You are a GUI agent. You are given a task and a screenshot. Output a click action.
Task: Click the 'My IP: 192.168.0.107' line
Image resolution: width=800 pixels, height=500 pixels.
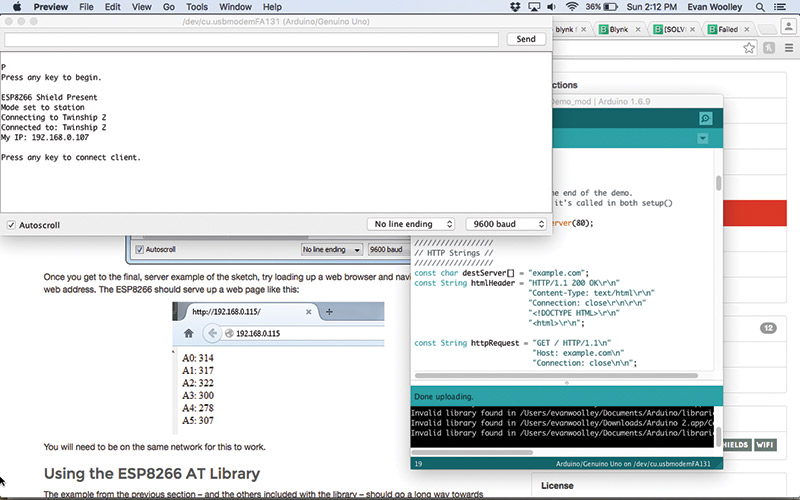45,137
